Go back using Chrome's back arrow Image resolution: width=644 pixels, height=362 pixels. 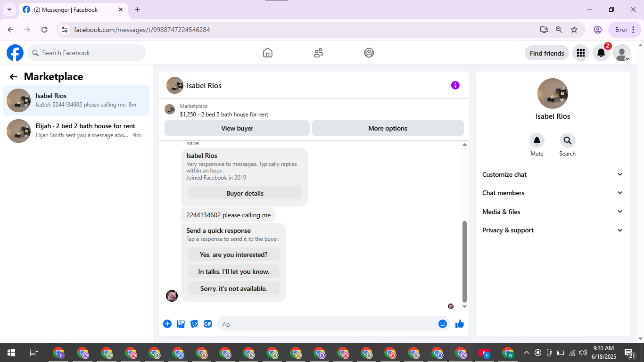tap(10, 30)
